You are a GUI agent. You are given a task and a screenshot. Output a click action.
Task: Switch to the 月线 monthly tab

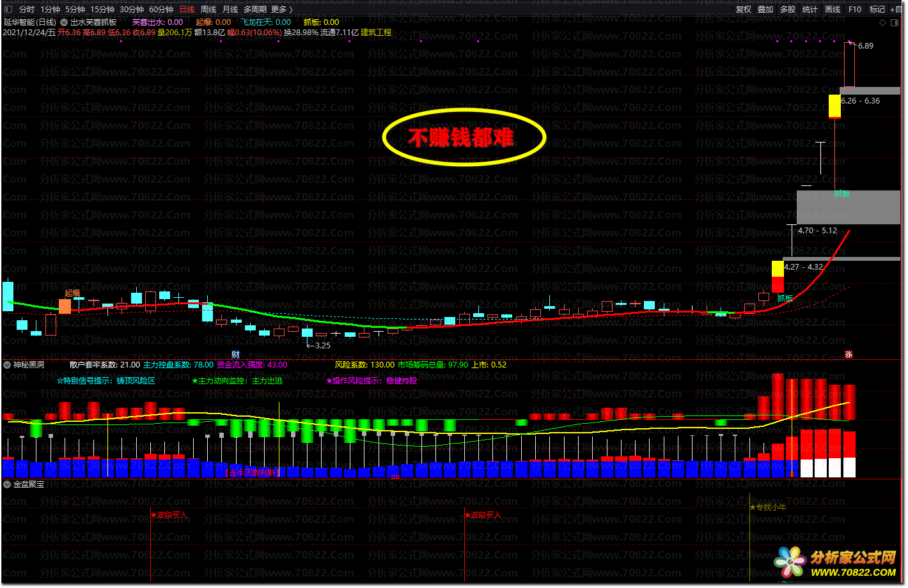230,10
